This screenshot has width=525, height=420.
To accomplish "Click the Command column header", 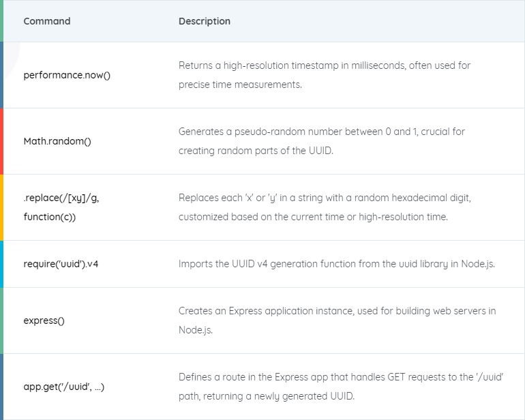I will 47,21.
